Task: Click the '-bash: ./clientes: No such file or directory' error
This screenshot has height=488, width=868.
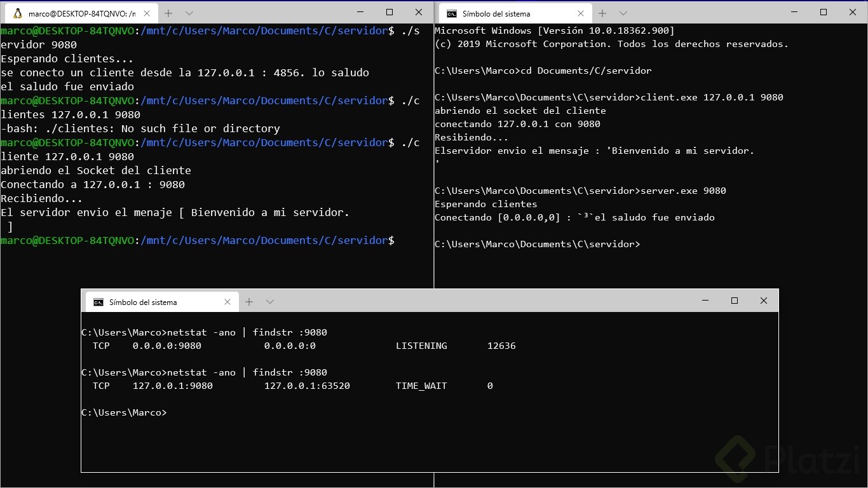Action: (140, 128)
